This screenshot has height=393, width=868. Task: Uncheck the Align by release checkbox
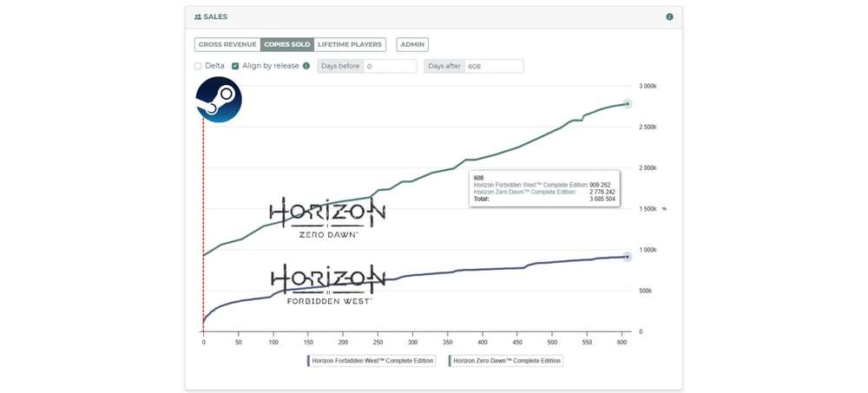(x=235, y=66)
